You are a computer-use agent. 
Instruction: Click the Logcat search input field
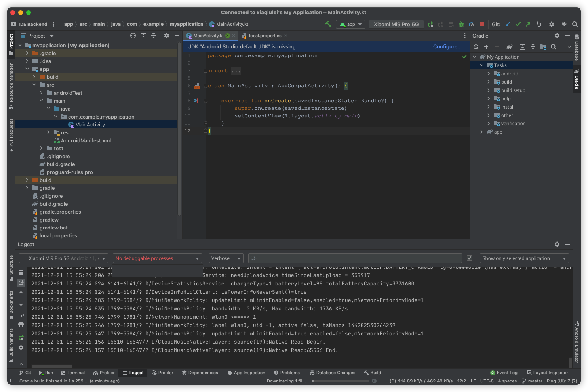click(356, 258)
